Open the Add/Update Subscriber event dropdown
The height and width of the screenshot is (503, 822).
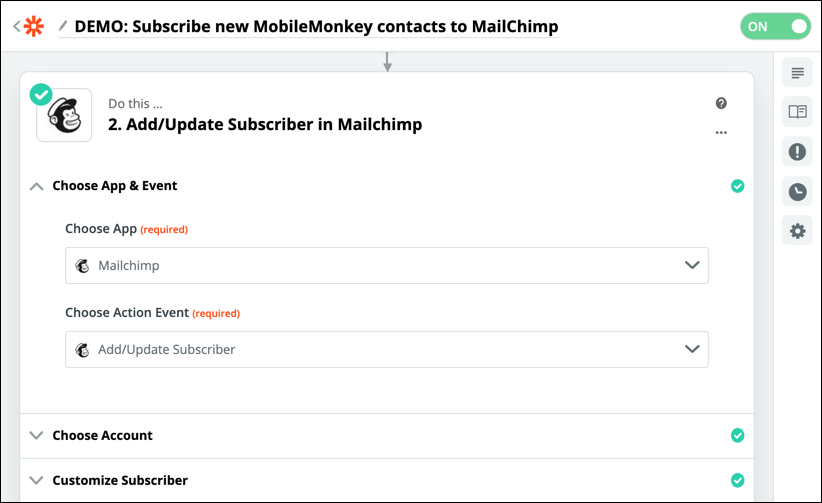(387, 349)
